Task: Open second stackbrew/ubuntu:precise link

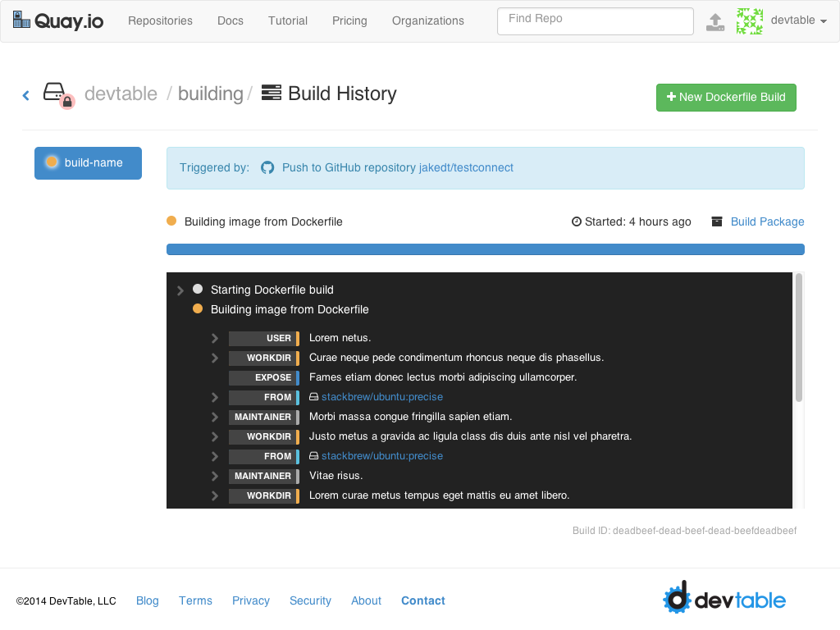Action: pyautogui.click(x=382, y=456)
